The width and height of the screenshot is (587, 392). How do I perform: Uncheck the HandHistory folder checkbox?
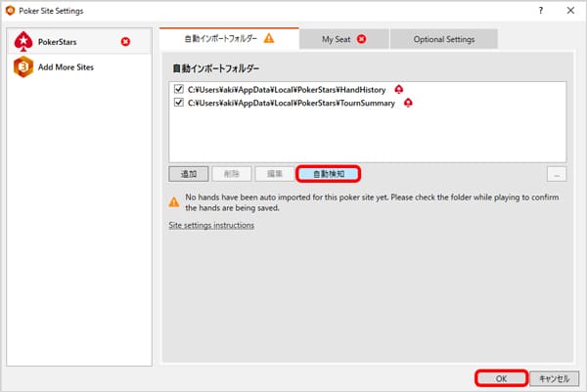coord(178,89)
